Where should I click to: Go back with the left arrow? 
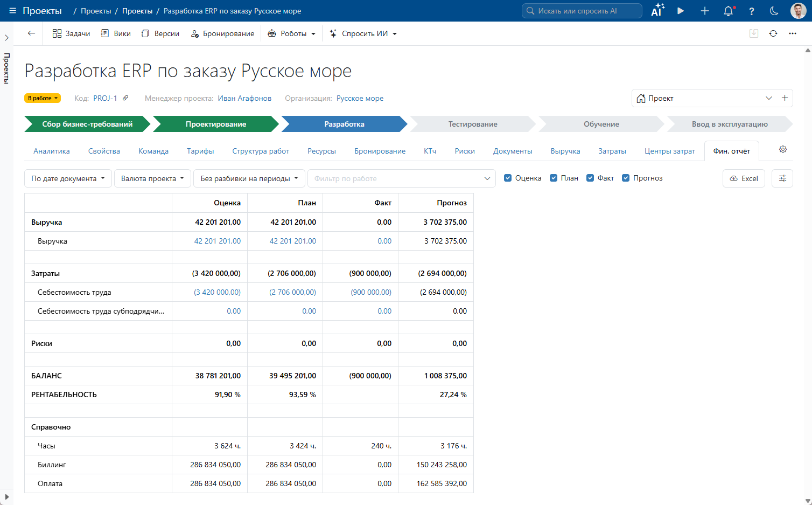pos(31,33)
